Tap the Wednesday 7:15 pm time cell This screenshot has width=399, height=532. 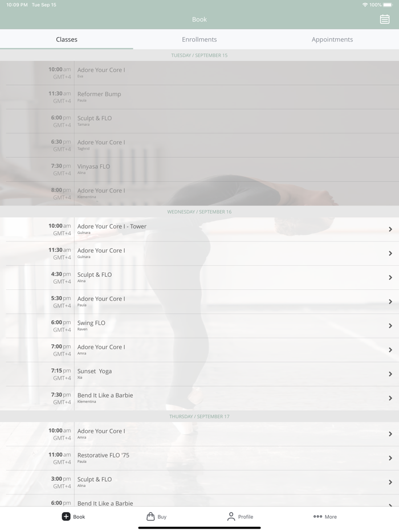click(x=61, y=374)
